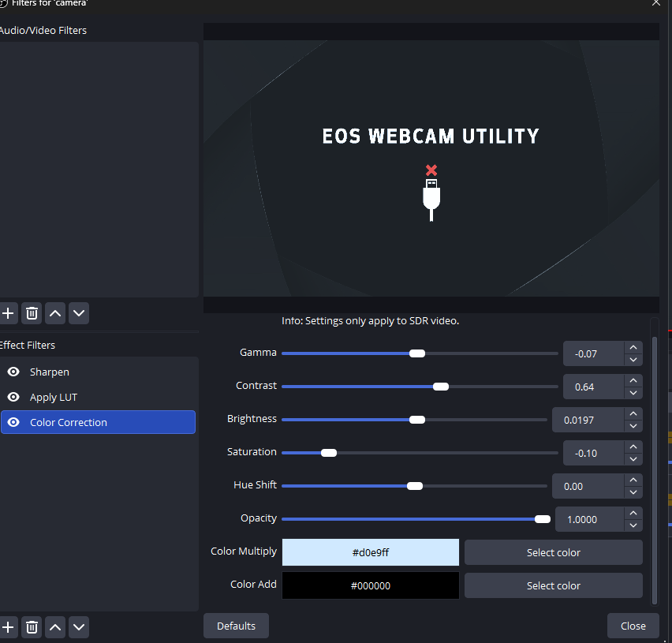Increase the Opacity value
This screenshot has width=672, height=643.
(x=633, y=513)
